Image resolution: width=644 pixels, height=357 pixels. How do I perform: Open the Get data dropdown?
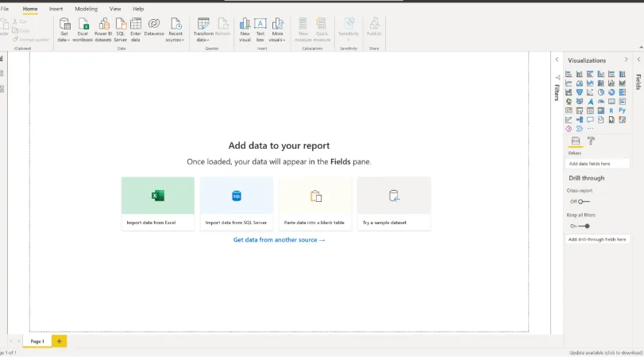click(64, 29)
